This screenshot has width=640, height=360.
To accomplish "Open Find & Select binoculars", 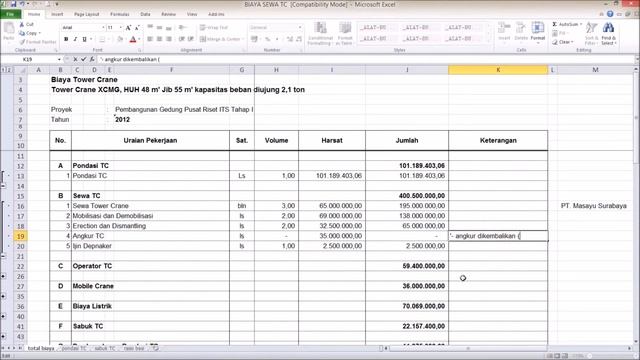I will coord(608,33).
